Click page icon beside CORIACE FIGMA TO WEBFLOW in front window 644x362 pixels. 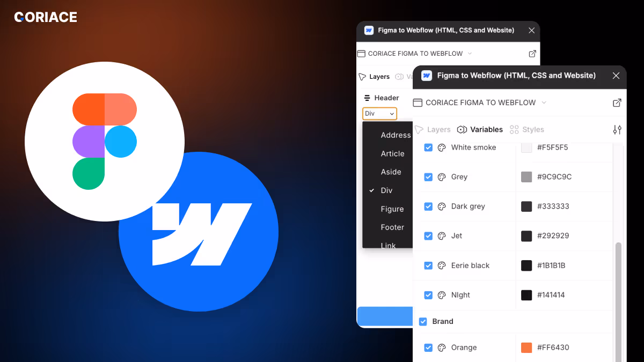[x=418, y=102]
